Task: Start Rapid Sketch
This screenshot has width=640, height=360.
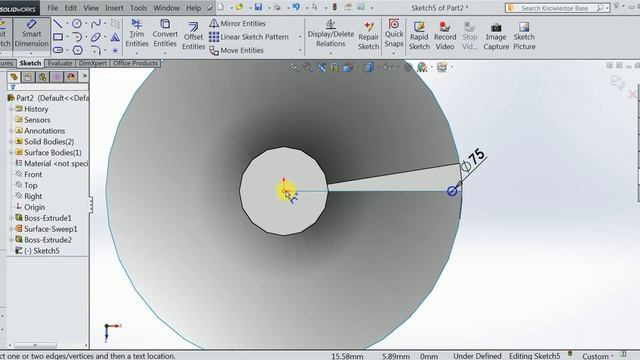Action: (419, 36)
